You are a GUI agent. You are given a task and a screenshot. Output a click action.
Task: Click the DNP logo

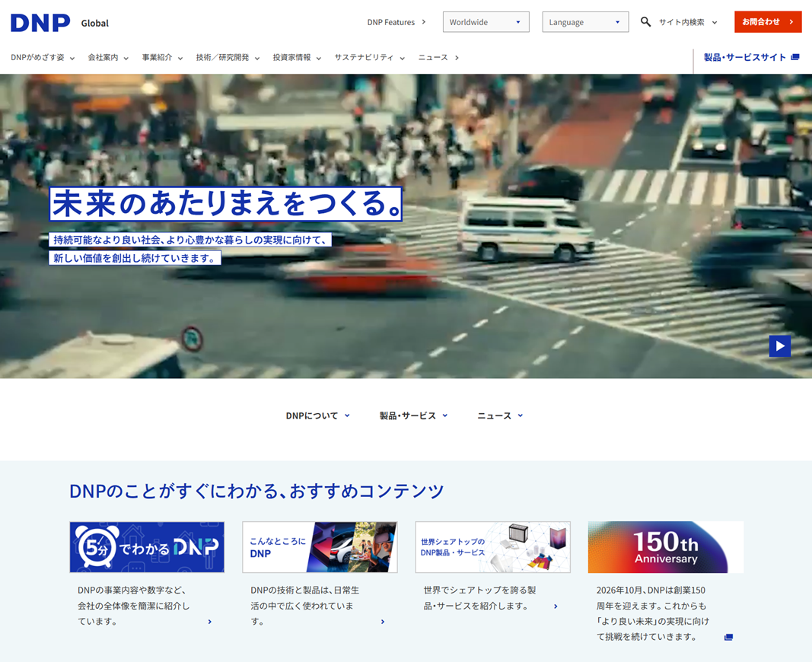tap(40, 23)
